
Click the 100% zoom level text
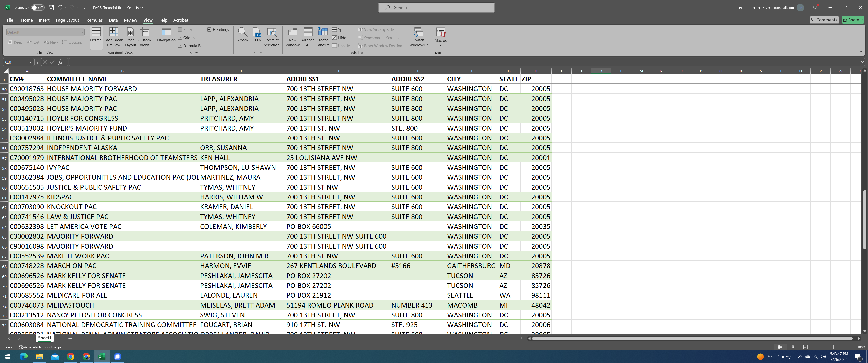pyautogui.click(x=861, y=347)
